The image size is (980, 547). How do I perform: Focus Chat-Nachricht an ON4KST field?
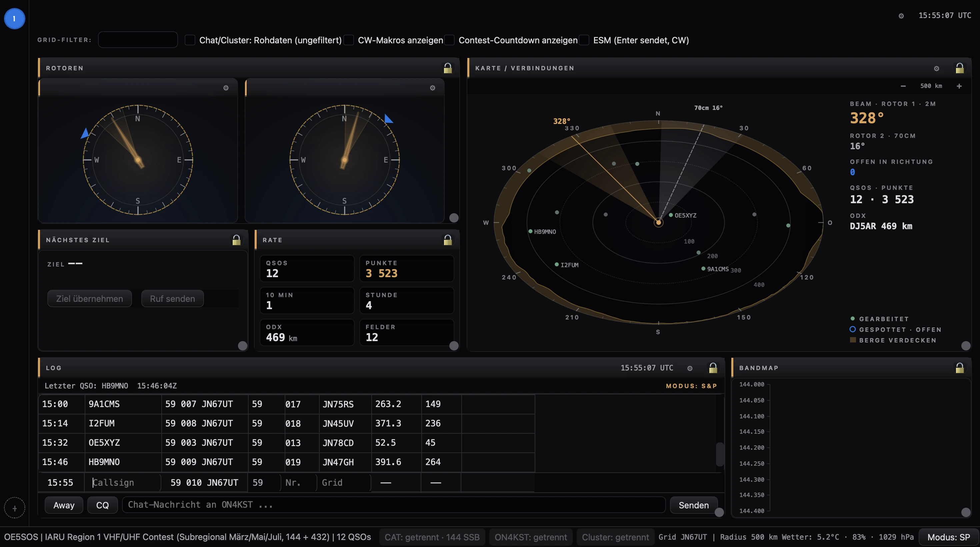point(394,505)
